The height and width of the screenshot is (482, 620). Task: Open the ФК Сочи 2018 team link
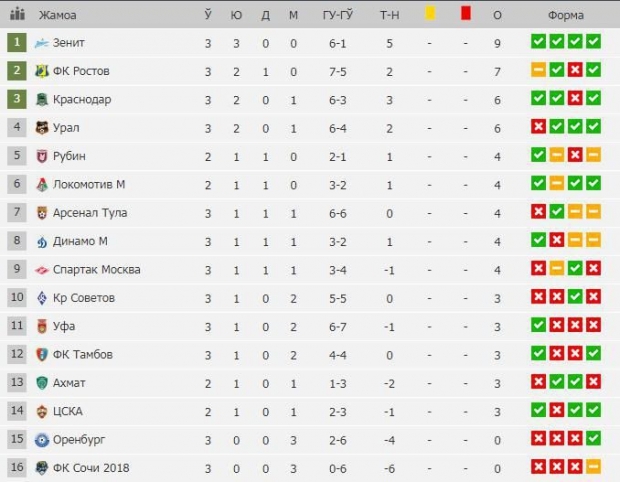click(x=91, y=468)
